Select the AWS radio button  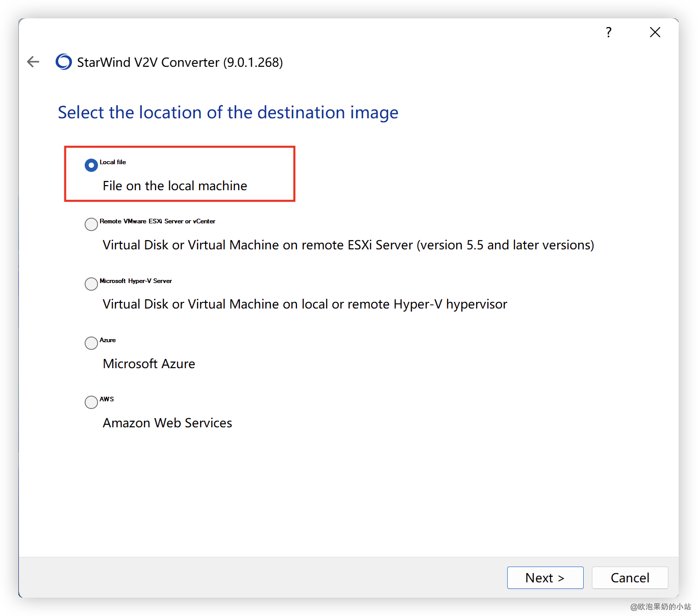coord(91,402)
